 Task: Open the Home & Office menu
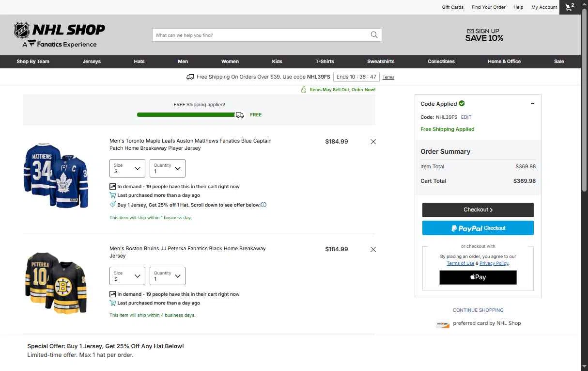504,62
